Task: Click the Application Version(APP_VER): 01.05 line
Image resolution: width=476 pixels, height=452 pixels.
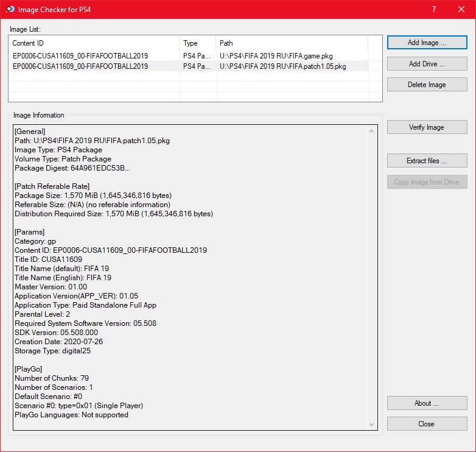Action: tap(76, 296)
